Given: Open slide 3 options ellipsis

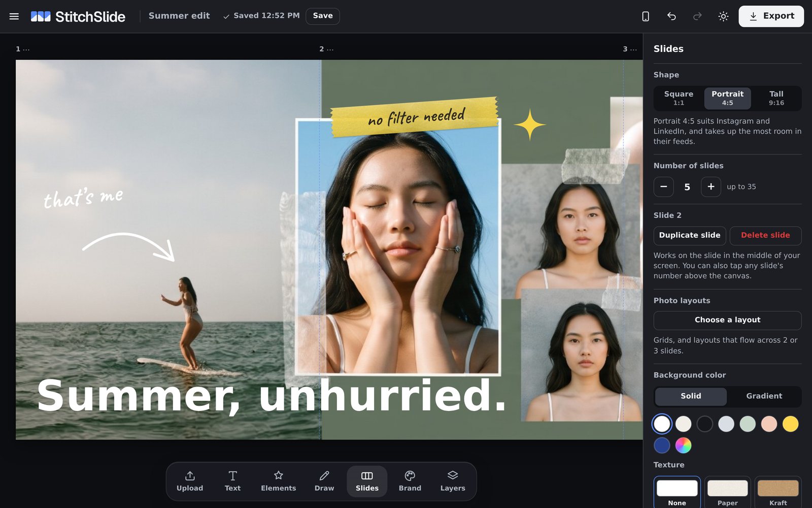Looking at the screenshot, I should [633, 49].
